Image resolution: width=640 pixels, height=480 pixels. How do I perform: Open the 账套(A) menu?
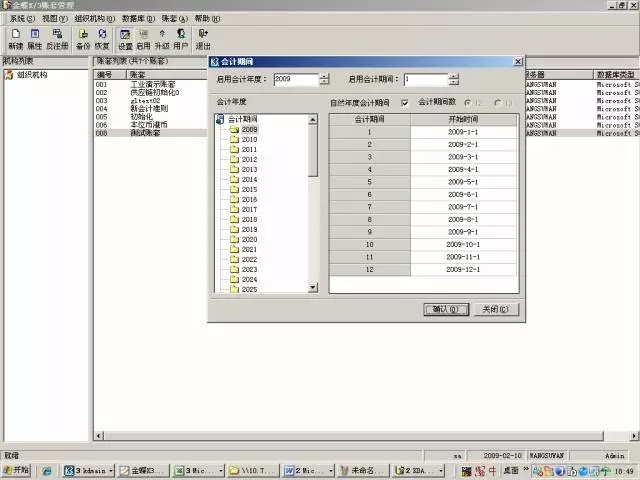click(x=174, y=19)
